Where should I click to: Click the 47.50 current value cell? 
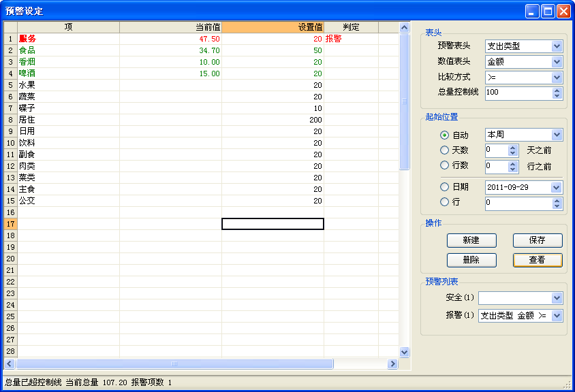pos(170,39)
